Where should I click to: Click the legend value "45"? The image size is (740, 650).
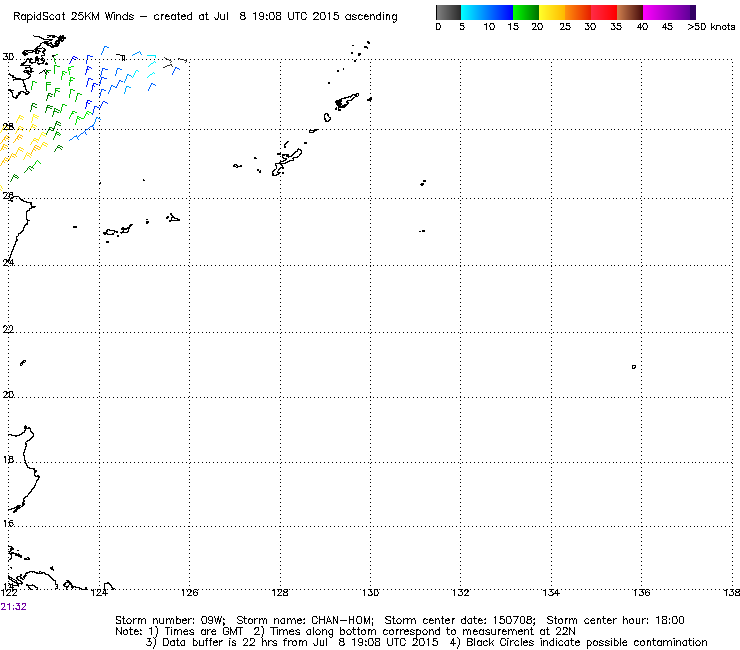(667, 27)
